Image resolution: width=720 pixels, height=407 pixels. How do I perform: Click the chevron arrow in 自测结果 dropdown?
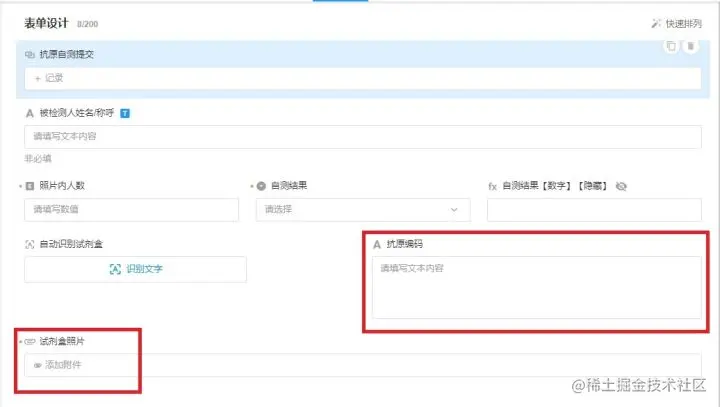[x=454, y=209]
